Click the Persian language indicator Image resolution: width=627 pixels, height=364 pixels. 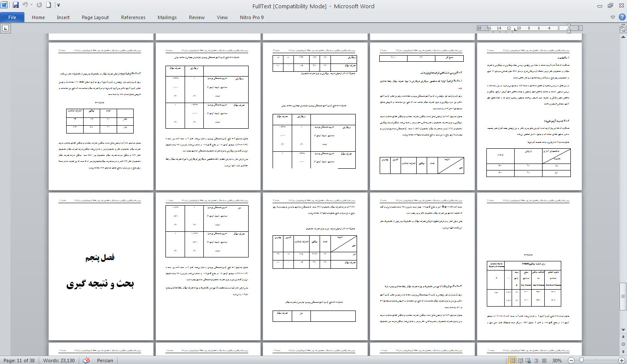point(105,361)
